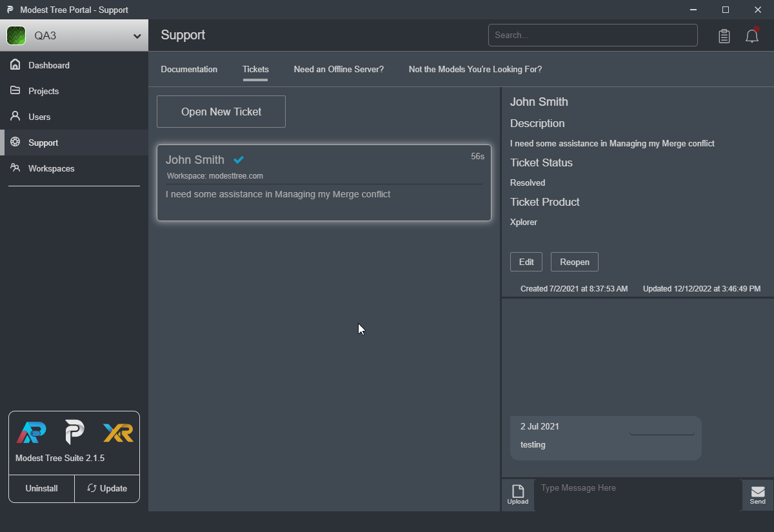Update the Modest Tree Suite
The height and width of the screenshot is (532, 774).
click(x=107, y=488)
